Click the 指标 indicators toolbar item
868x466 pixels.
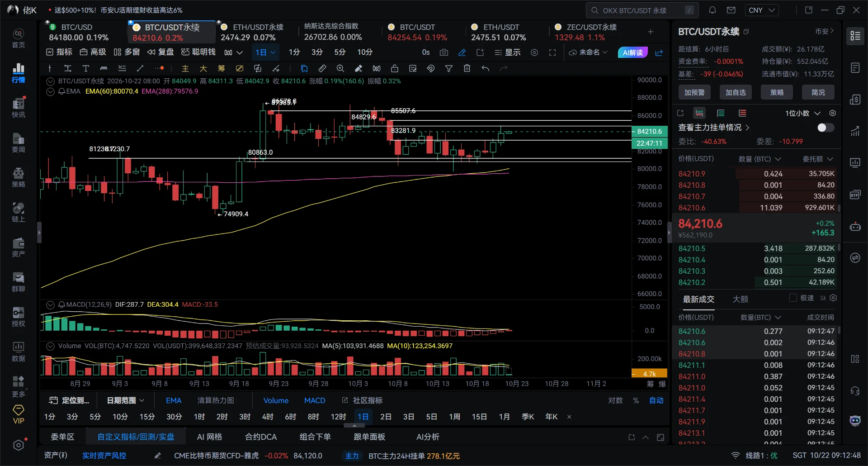pyautogui.click(x=59, y=52)
